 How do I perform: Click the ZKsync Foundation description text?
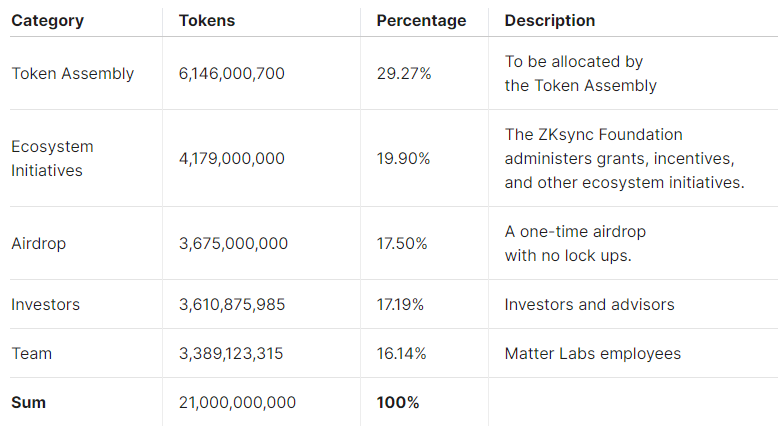(x=625, y=158)
